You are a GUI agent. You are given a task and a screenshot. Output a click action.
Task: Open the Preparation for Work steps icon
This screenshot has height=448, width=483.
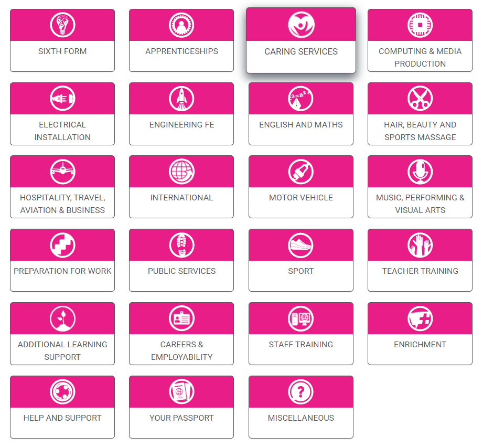click(62, 246)
